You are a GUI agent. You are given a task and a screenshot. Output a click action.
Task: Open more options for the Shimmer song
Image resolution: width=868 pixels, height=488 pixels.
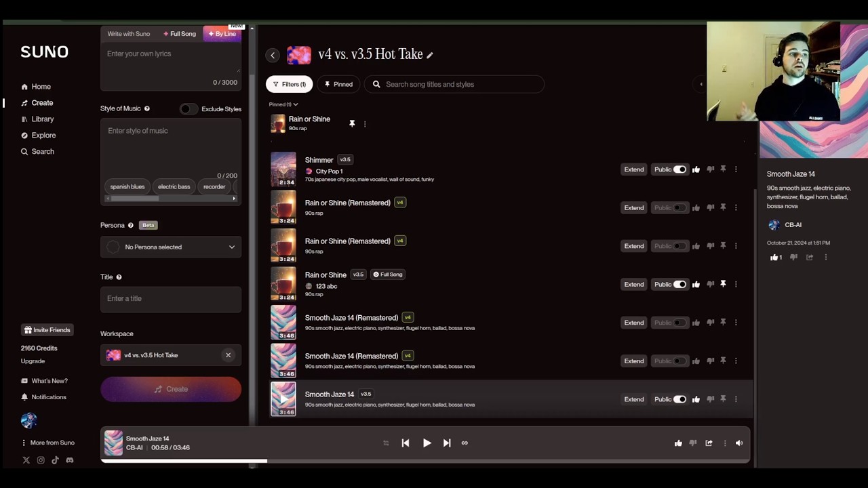tap(736, 169)
